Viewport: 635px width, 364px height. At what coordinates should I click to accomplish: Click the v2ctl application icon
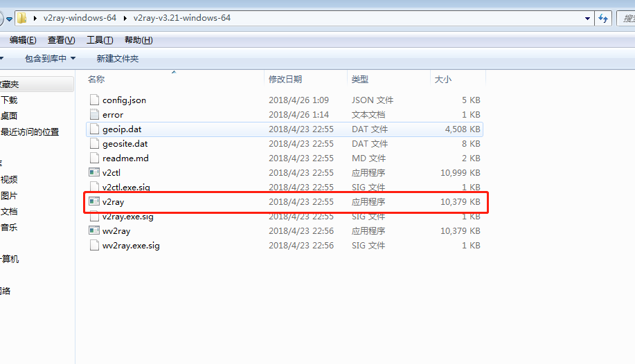[94, 172]
